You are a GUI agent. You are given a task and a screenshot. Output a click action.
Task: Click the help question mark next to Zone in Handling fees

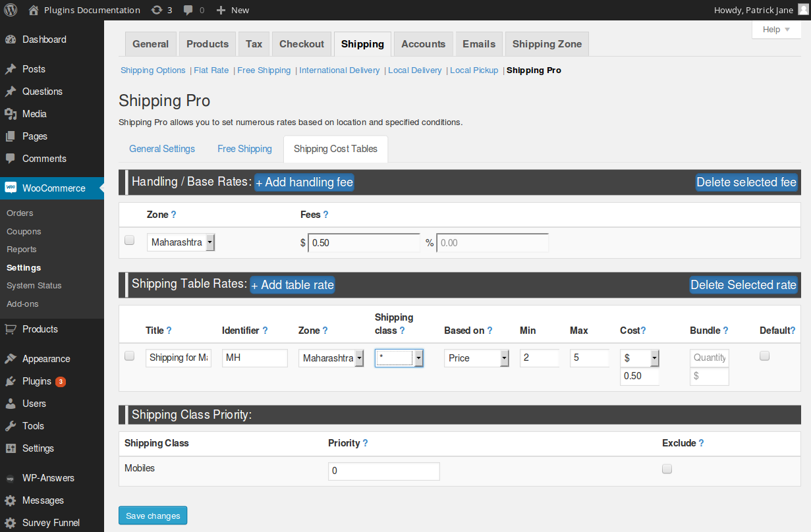pyautogui.click(x=173, y=215)
